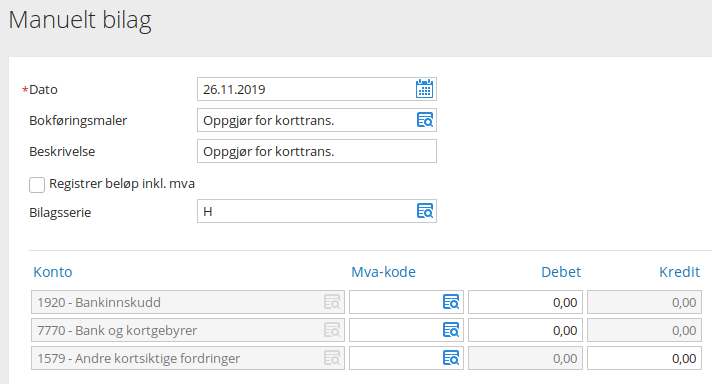Image resolution: width=712 pixels, height=384 pixels.
Task: Open Mva-kode lookup for 1579 Andre kortsiktige fordringer
Action: pos(451,358)
